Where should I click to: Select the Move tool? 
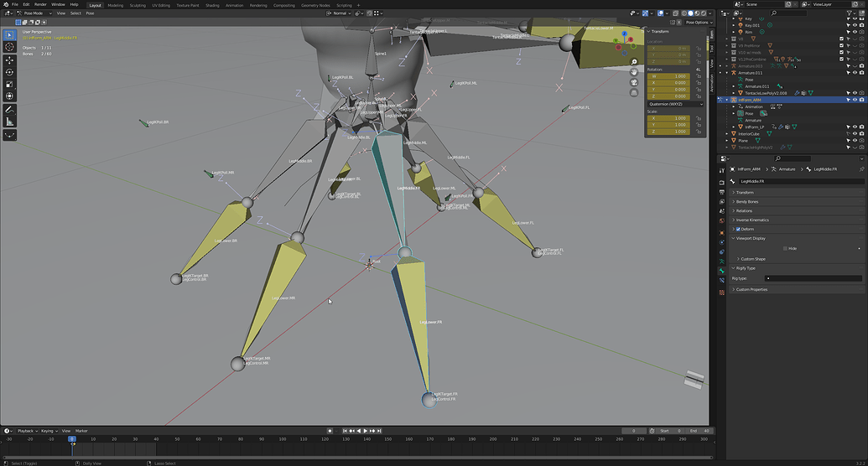9,60
